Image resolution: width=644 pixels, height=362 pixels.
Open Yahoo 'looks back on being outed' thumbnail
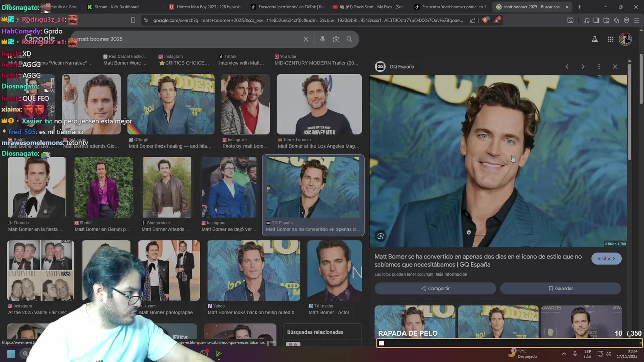tap(254, 270)
